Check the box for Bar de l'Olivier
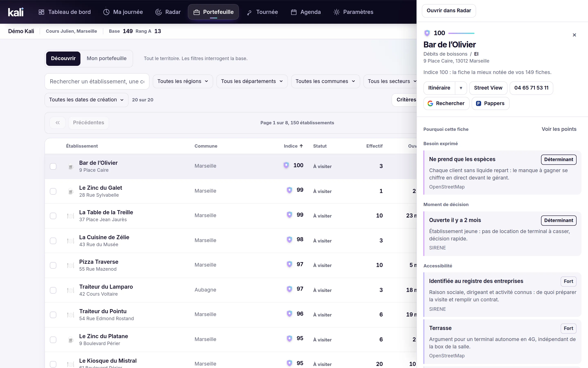Screen dimensions: 588x368 point(53,166)
